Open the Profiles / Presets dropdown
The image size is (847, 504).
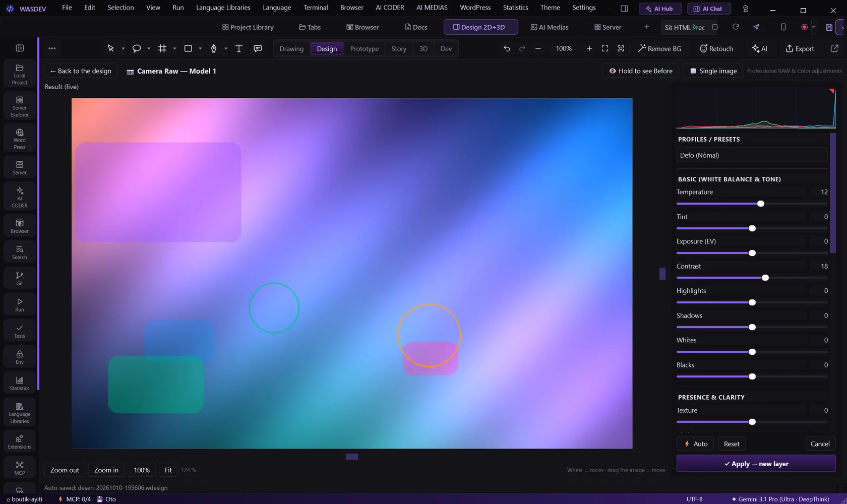pos(752,155)
